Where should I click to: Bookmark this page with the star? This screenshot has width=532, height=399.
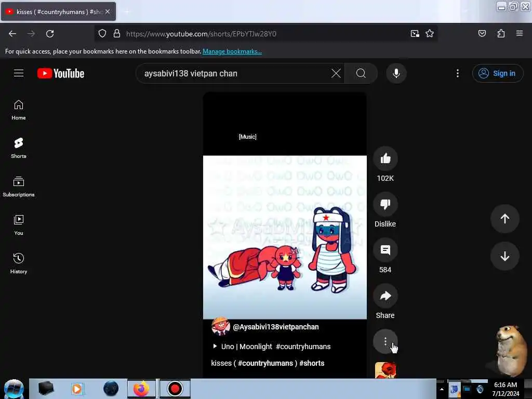pos(430,34)
